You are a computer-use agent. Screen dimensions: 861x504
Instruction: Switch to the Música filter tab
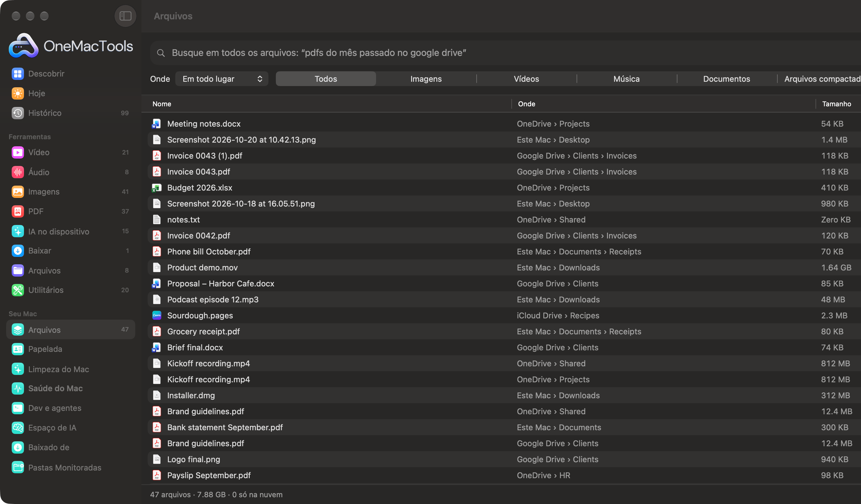(x=626, y=79)
